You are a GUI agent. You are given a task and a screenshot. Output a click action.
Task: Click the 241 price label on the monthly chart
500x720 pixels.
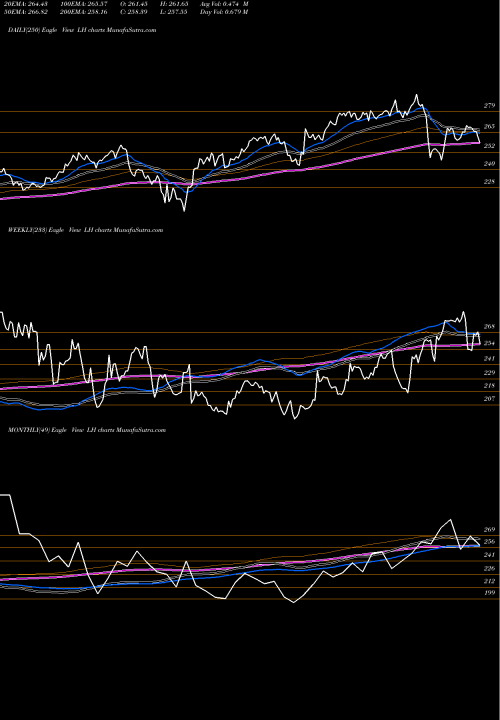pos(489,555)
